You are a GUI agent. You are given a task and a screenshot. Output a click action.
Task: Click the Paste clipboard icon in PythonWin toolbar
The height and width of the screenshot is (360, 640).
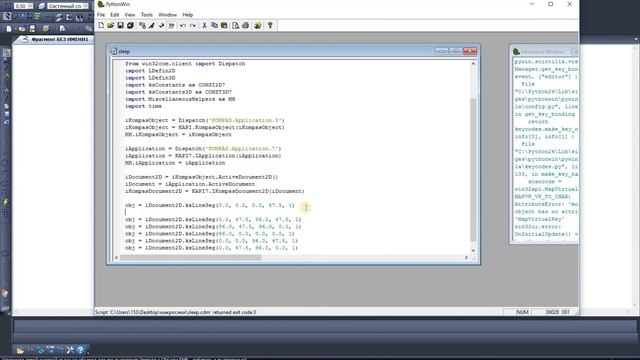[224, 25]
